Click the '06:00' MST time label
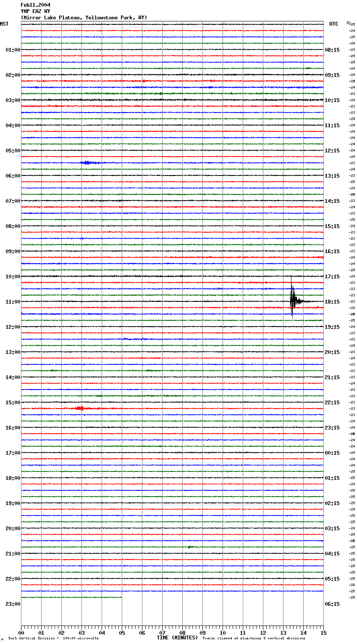 click(x=13, y=176)
